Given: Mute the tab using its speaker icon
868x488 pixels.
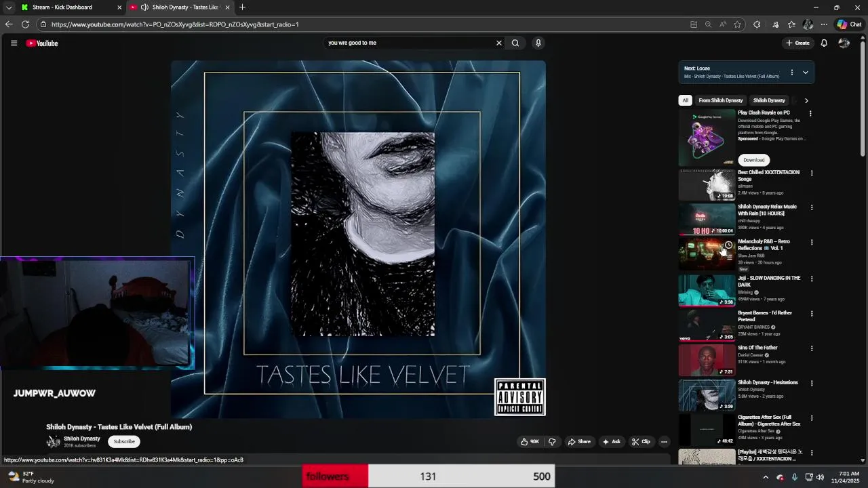Looking at the screenshot, I should point(144,7).
